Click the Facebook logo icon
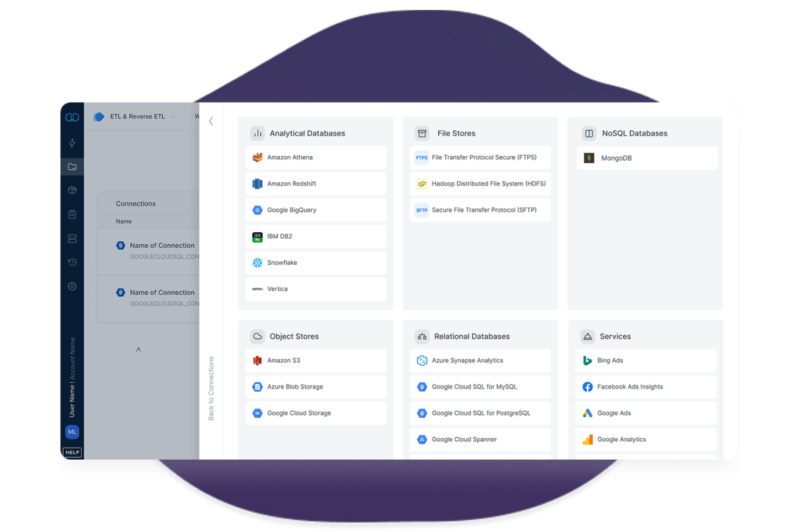The height and width of the screenshot is (532, 798). pos(588,387)
